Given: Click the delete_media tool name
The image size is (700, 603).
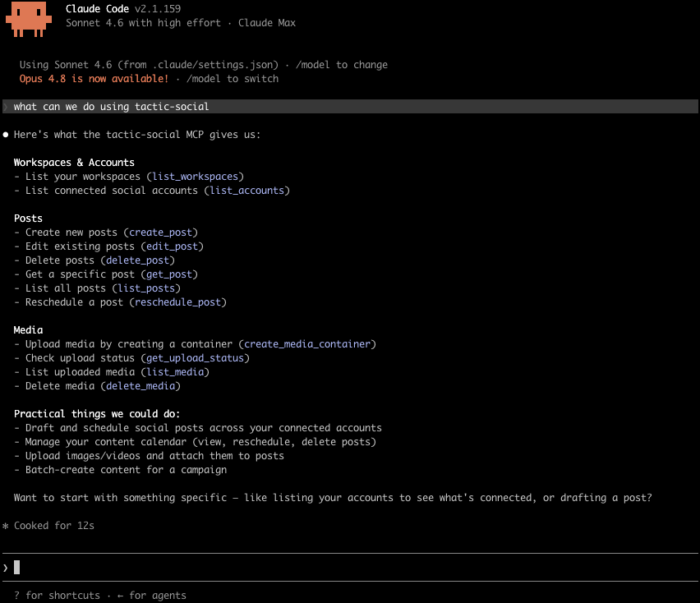Looking at the screenshot, I should pyautogui.click(x=140, y=385).
